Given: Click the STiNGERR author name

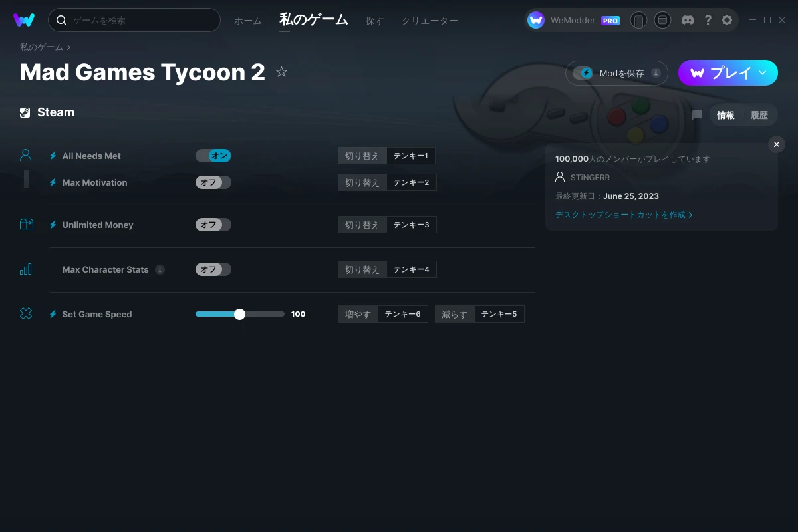Looking at the screenshot, I should [590, 178].
